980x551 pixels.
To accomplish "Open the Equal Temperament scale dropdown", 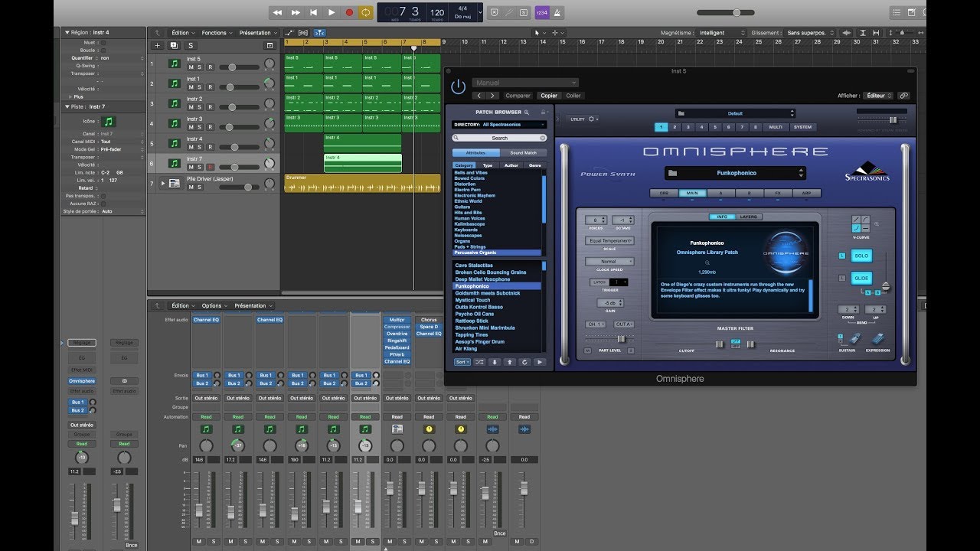I will 610,241.
